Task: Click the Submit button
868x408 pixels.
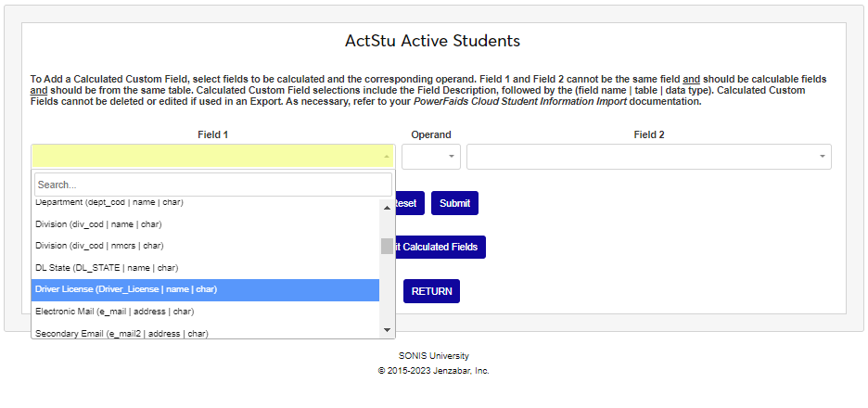Action: 454,203
